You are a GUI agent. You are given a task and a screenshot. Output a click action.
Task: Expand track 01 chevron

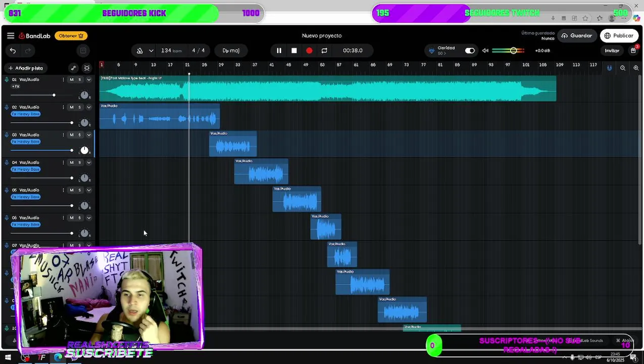89,79
